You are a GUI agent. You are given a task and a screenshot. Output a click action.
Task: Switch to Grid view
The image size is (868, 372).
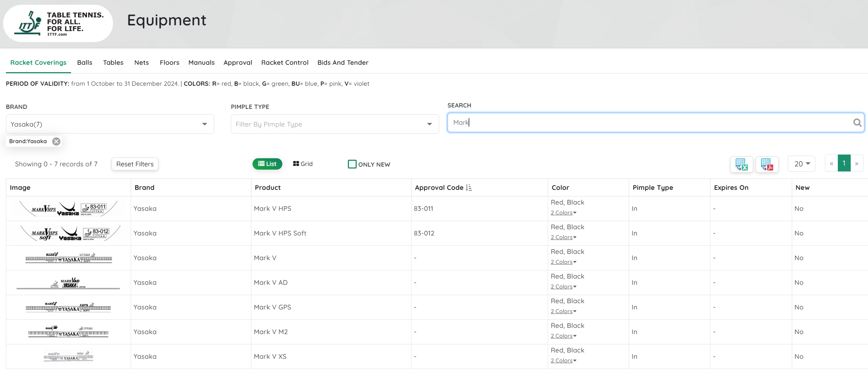pyautogui.click(x=303, y=164)
